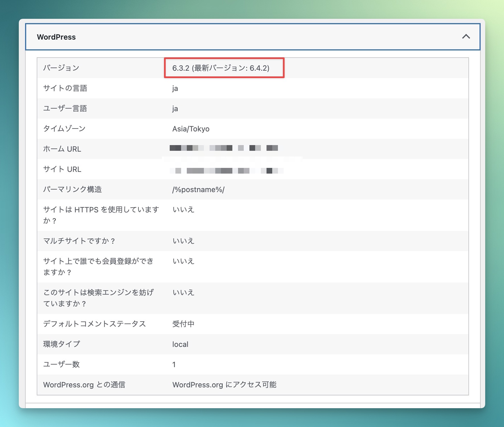The width and height of the screenshot is (504, 427).
Task: Click the デフォルトコメントステータス label
Action: 95,324
